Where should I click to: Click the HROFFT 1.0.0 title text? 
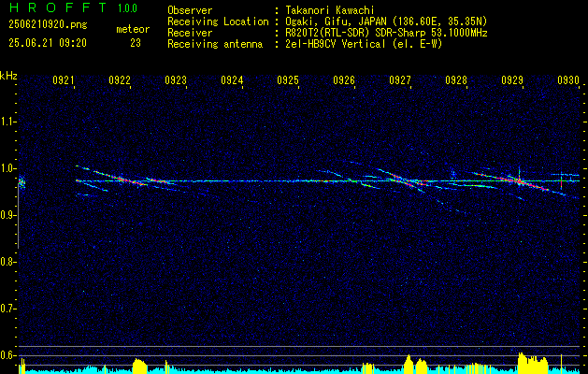coord(73,7)
